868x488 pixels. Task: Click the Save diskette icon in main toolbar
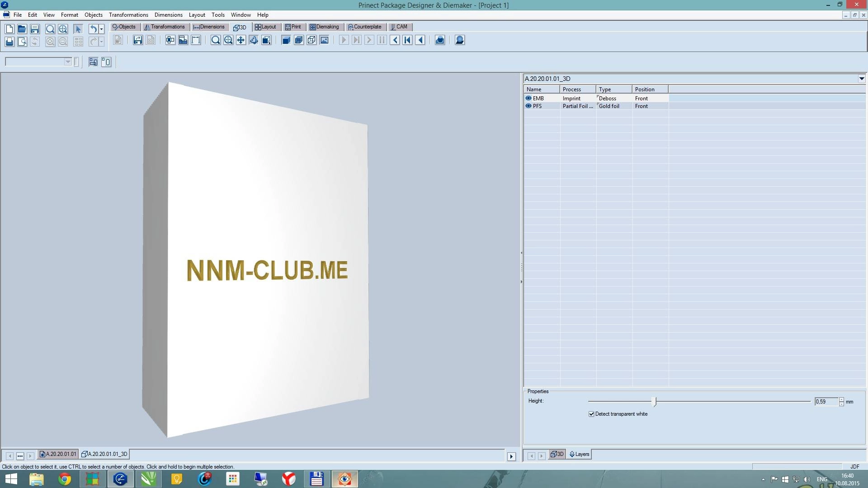[35, 29]
